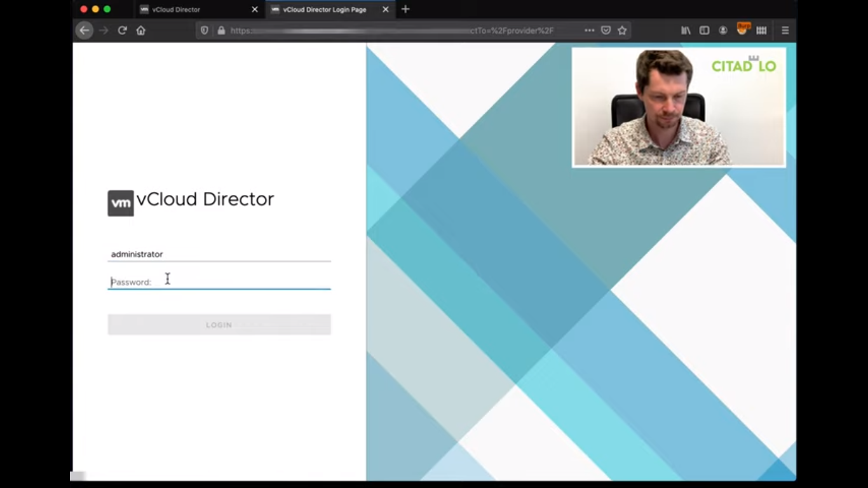Open the tracking protection shield icon
868x488 pixels.
click(x=205, y=30)
